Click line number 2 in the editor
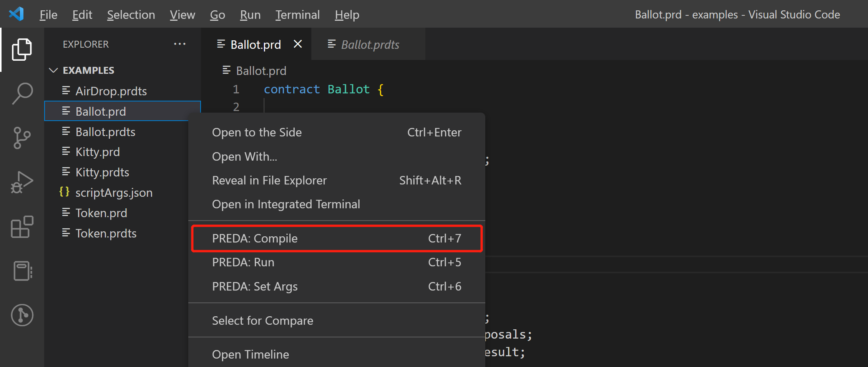Viewport: 868px width, 367px height. click(236, 106)
